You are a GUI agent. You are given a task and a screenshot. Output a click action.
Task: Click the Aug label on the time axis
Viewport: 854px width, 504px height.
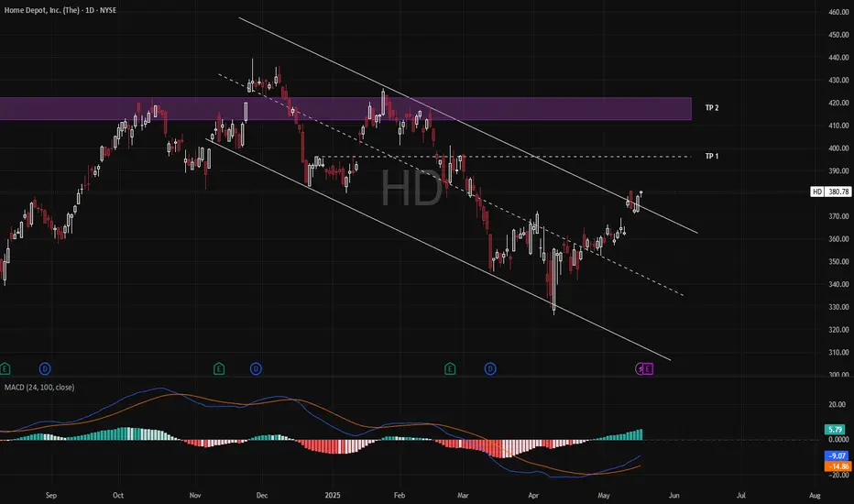815,495
